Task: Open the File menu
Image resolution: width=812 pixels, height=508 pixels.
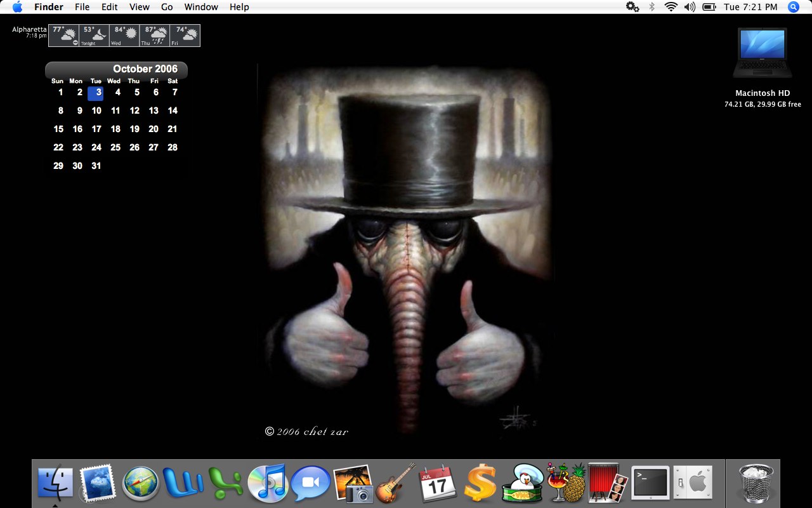Action: click(x=82, y=7)
